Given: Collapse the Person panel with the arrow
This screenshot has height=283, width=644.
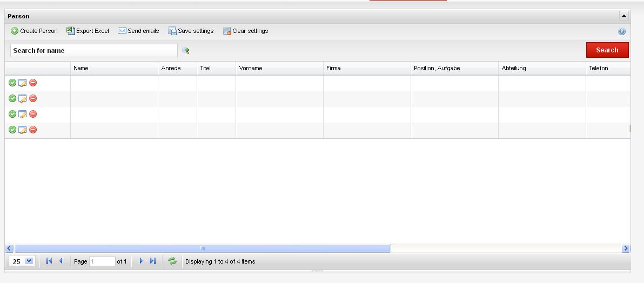Looking at the screenshot, I should click(624, 16).
